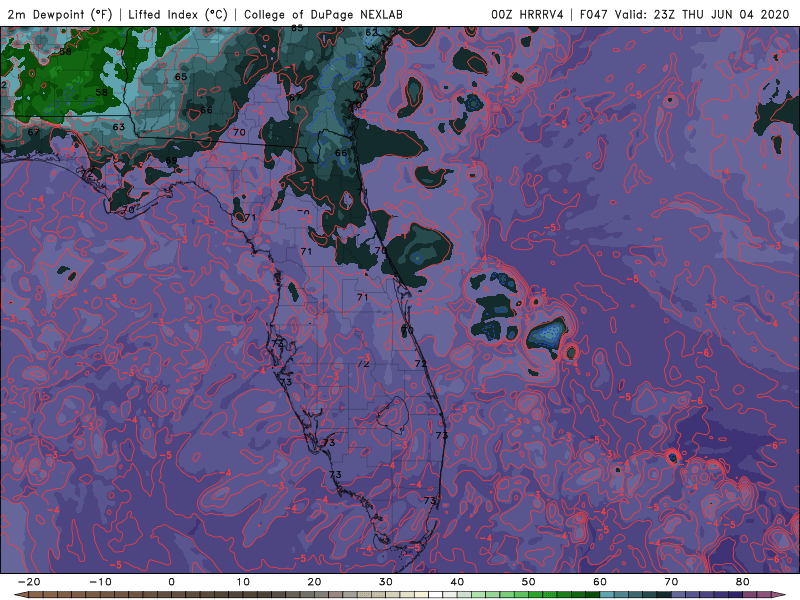800x600 pixels.
Task: Click the 40 tick label on color scale
Action: [x=457, y=582]
